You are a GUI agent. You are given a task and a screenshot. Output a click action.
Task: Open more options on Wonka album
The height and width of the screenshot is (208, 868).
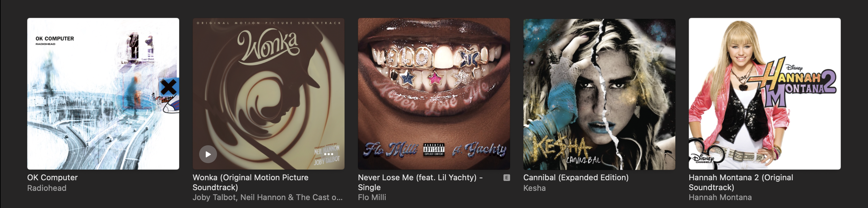pos(328,154)
